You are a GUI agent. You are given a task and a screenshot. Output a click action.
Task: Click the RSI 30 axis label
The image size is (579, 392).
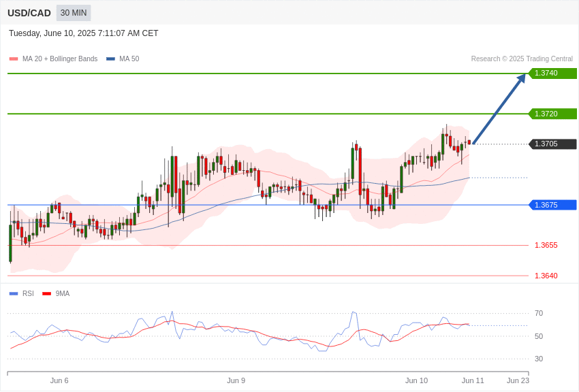[539, 359]
